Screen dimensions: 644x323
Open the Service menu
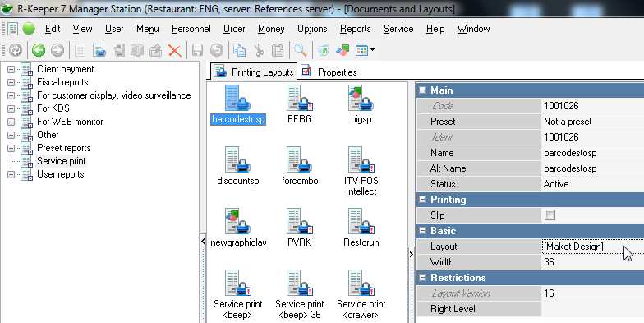pos(398,29)
